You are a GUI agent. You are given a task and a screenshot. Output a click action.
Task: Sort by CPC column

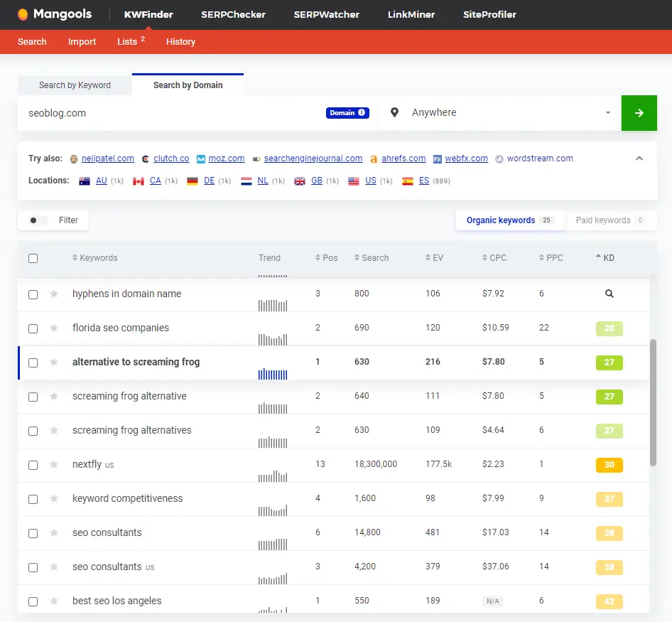pyautogui.click(x=494, y=258)
